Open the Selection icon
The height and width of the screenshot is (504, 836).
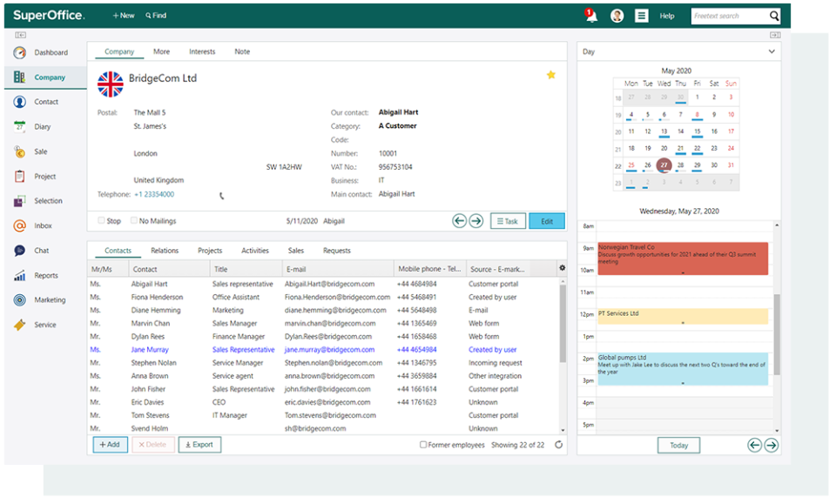tap(20, 201)
